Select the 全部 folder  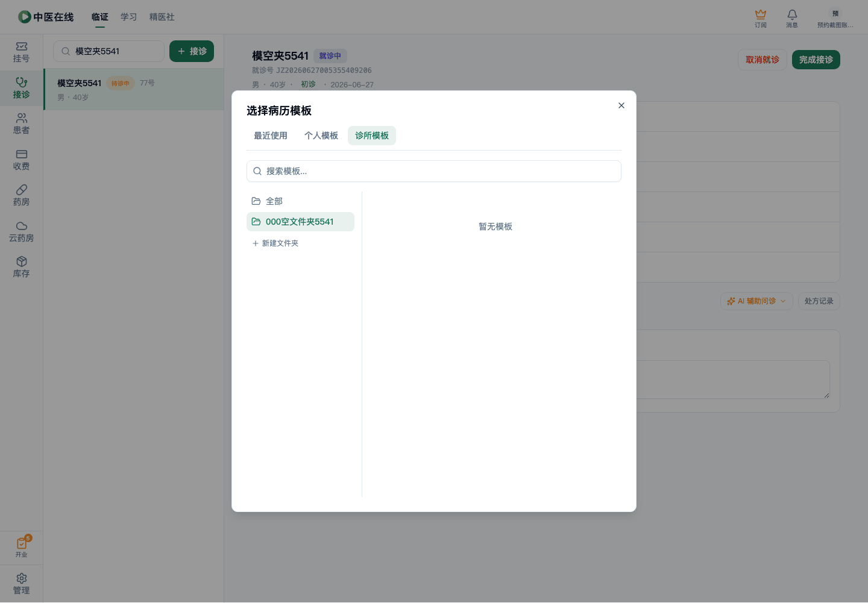[300, 201]
